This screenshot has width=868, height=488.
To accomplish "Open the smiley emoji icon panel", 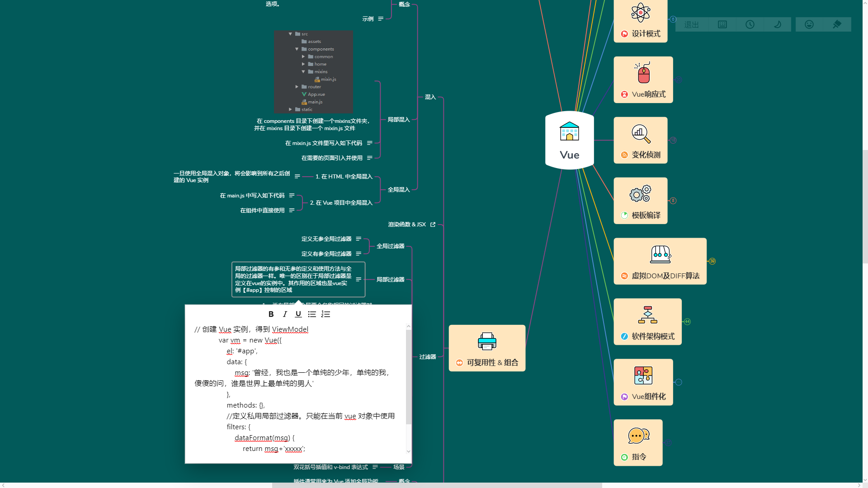I will pyautogui.click(x=809, y=25).
